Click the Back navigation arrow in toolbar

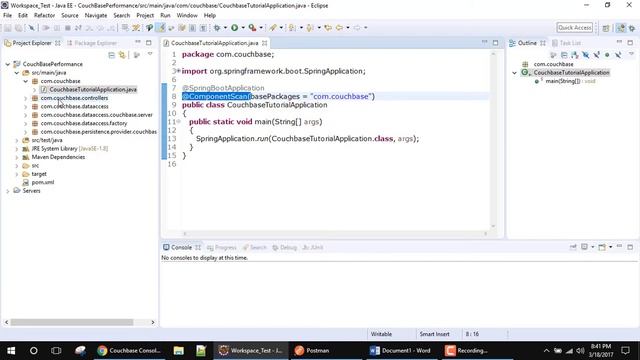pos(339,28)
